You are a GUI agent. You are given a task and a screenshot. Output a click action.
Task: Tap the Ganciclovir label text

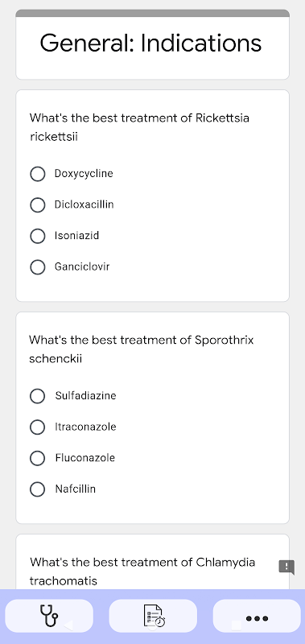click(x=82, y=267)
